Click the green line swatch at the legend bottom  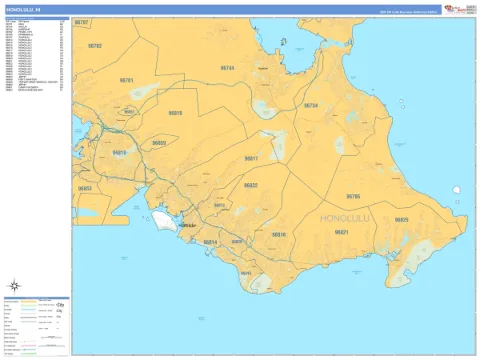click(x=29, y=354)
